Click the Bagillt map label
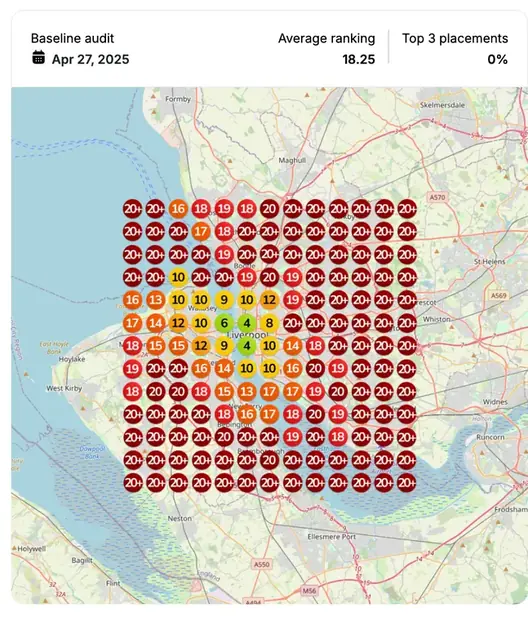 tap(82, 560)
